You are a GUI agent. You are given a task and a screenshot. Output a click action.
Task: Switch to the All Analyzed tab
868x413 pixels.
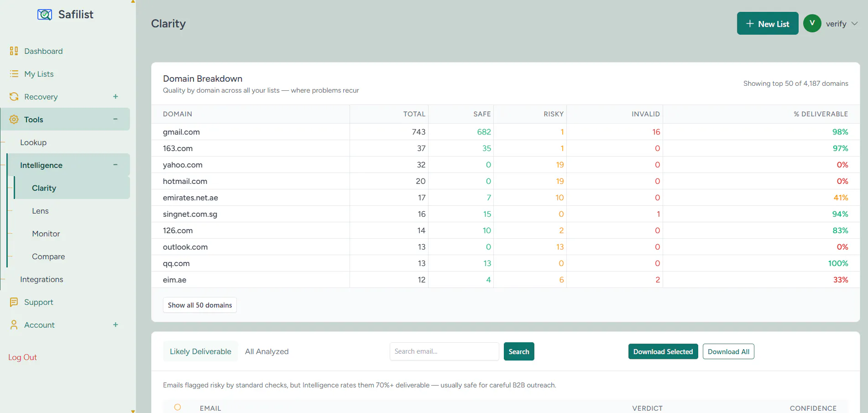(x=267, y=351)
